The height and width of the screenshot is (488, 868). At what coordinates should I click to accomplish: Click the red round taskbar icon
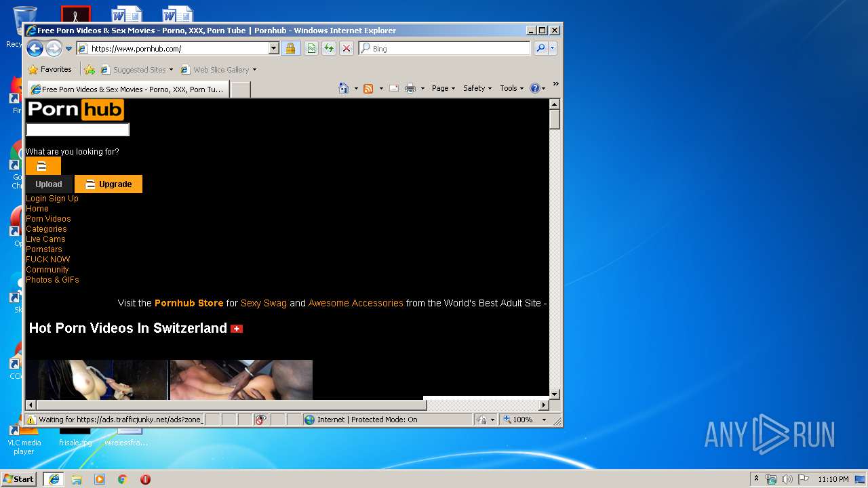(145, 479)
